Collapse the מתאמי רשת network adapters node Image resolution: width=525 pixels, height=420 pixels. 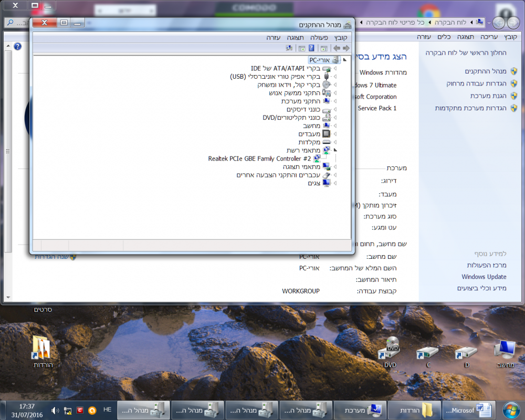[x=335, y=150]
